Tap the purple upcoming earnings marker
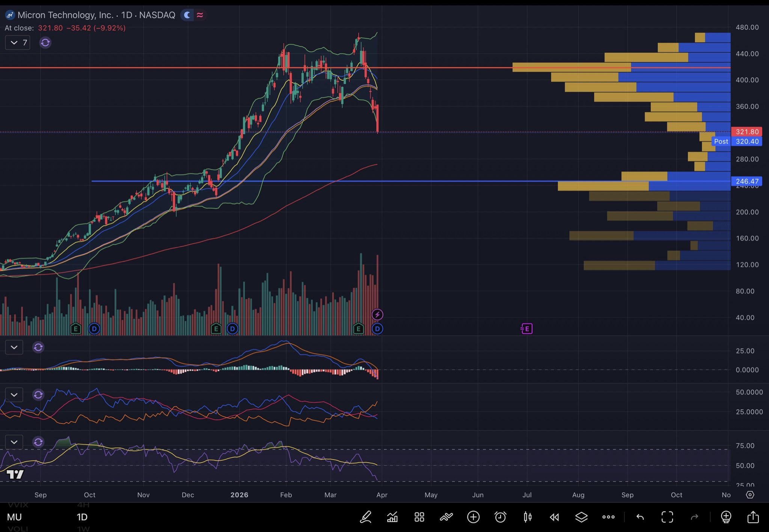This screenshot has height=532, width=769. [527, 329]
